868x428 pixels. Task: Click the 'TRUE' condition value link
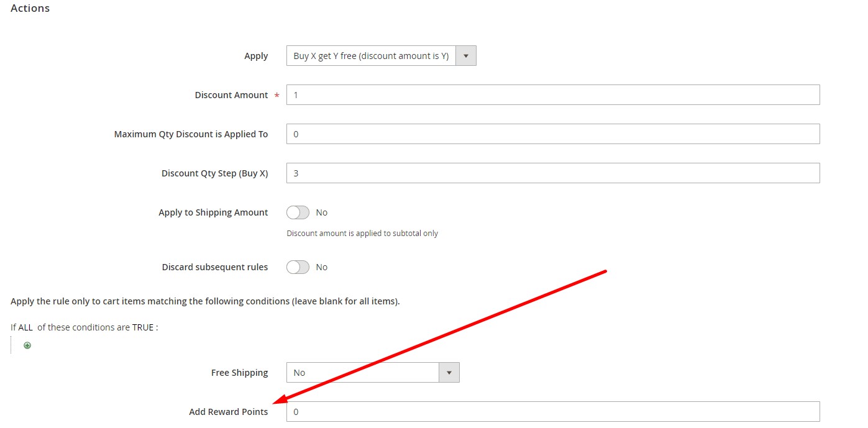142,327
